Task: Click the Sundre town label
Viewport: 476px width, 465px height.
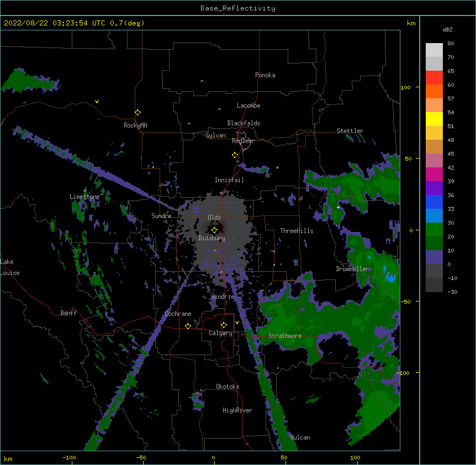Action: coord(161,216)
